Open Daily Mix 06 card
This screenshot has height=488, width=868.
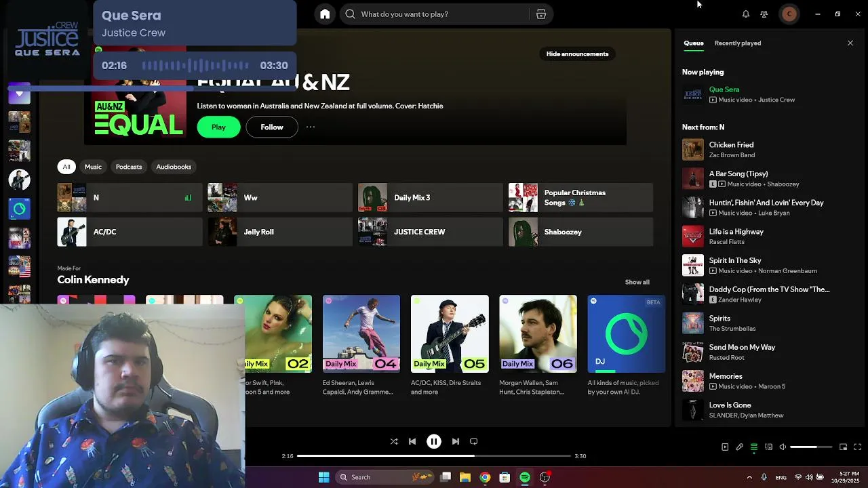[x=538, y=346]
